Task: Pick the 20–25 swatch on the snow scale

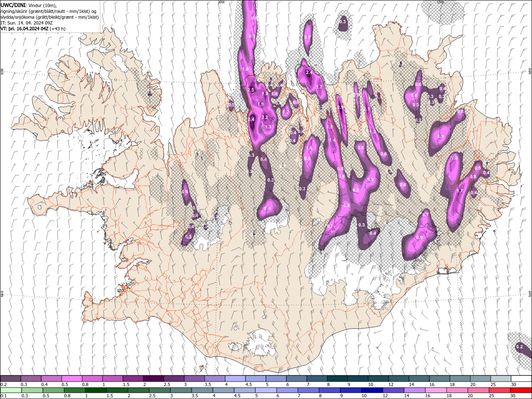Action: [x=481, y=379]
